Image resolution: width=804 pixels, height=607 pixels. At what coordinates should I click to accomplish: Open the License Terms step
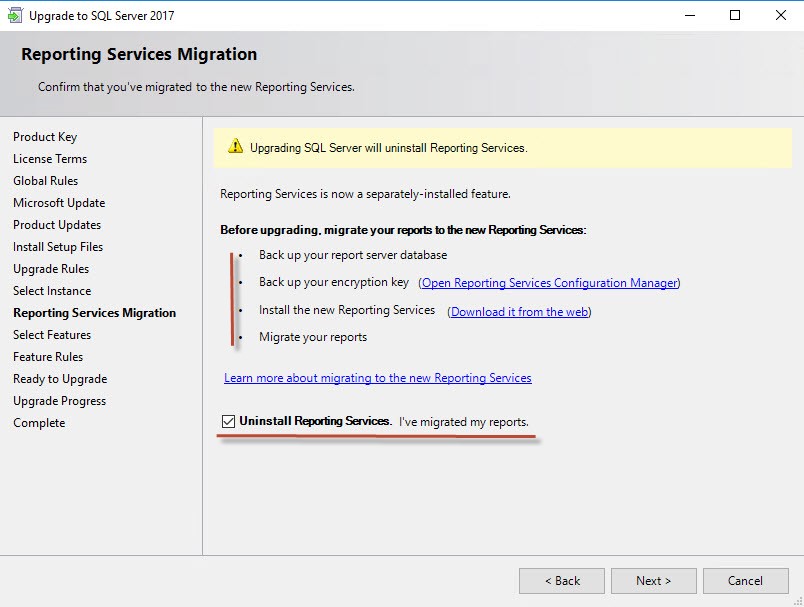[x=49, y=158]
